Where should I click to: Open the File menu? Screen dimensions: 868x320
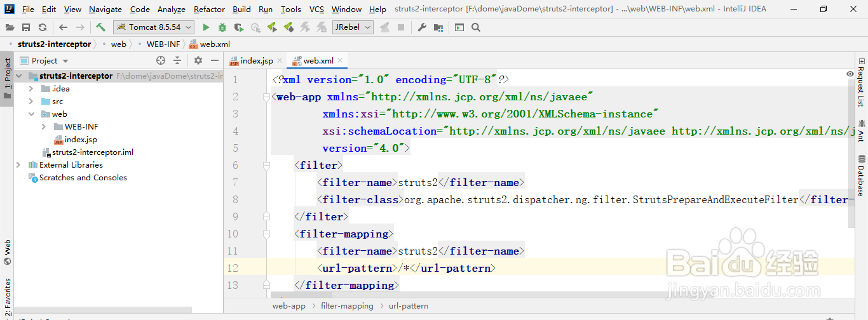[28, 9]
